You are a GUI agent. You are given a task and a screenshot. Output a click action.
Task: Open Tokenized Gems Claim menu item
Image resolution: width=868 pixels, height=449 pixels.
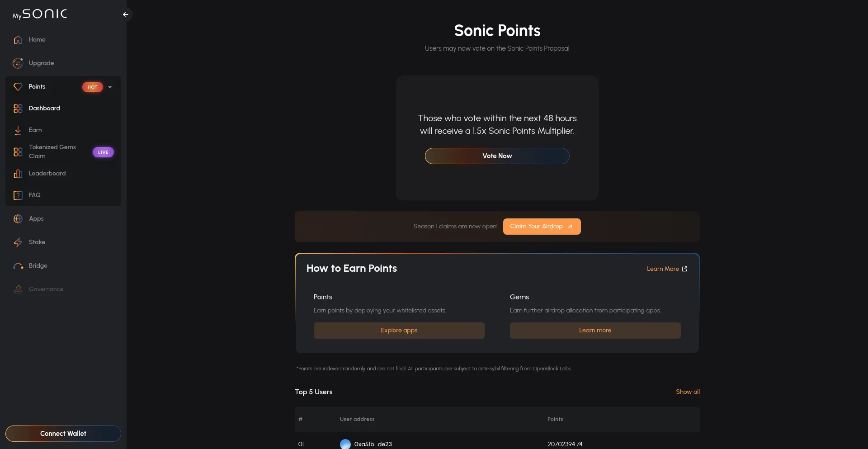click(x=52, y=152)
